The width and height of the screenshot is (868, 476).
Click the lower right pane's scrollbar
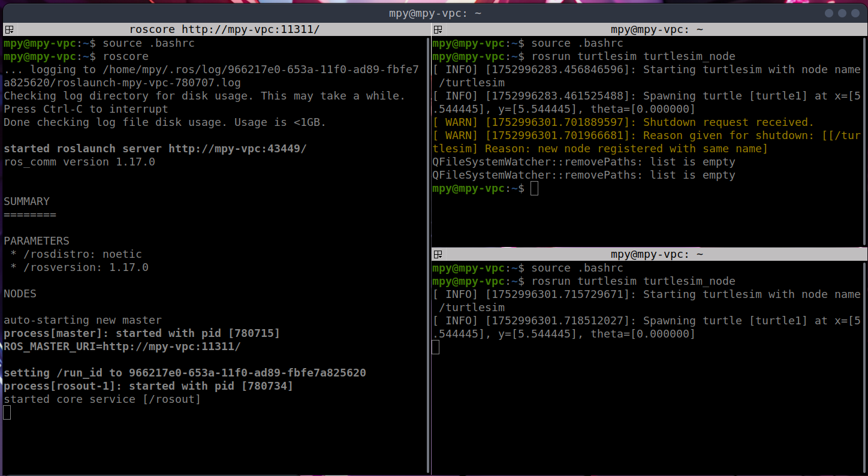pyautogui.click(x=864, y=360)
